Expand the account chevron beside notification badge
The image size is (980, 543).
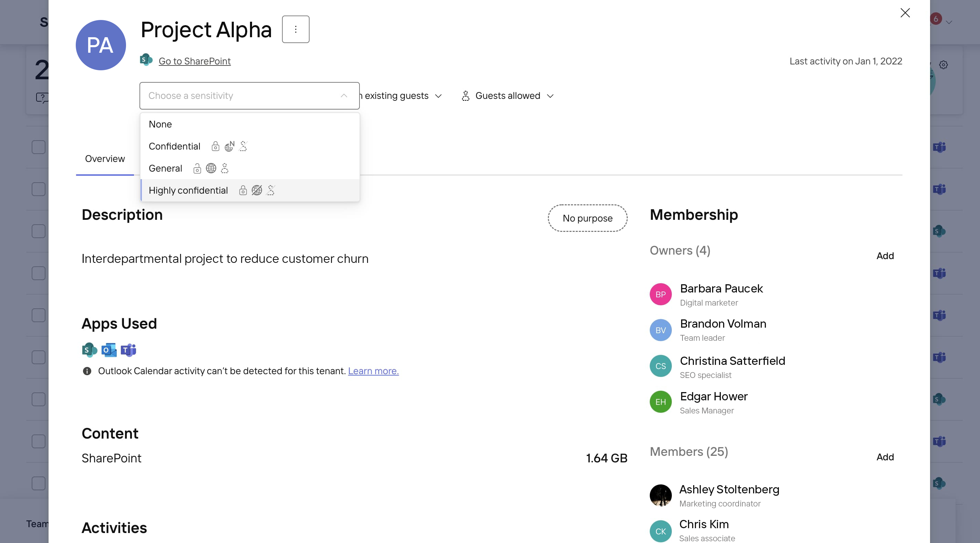(949, 22)
